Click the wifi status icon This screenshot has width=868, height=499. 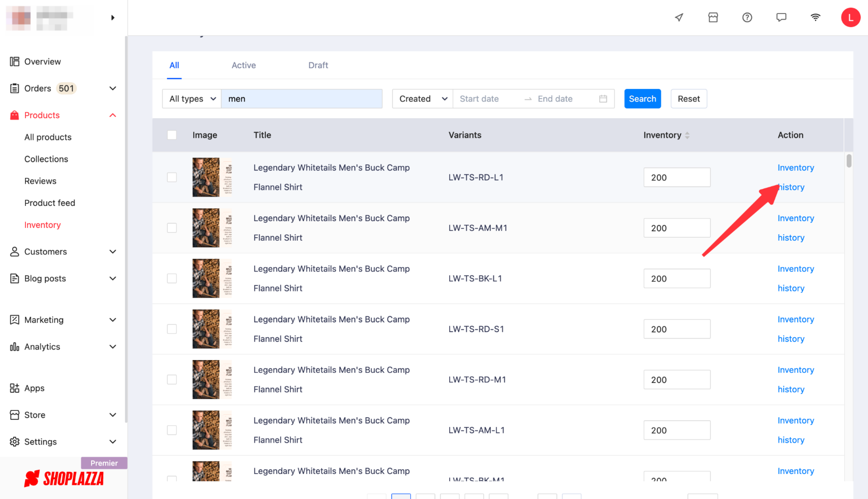815,17
